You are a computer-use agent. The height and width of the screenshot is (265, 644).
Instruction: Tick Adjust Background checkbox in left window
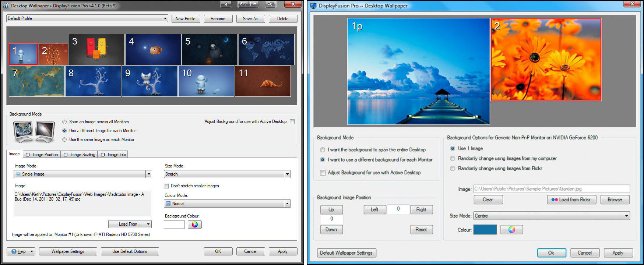click(292, 121)
